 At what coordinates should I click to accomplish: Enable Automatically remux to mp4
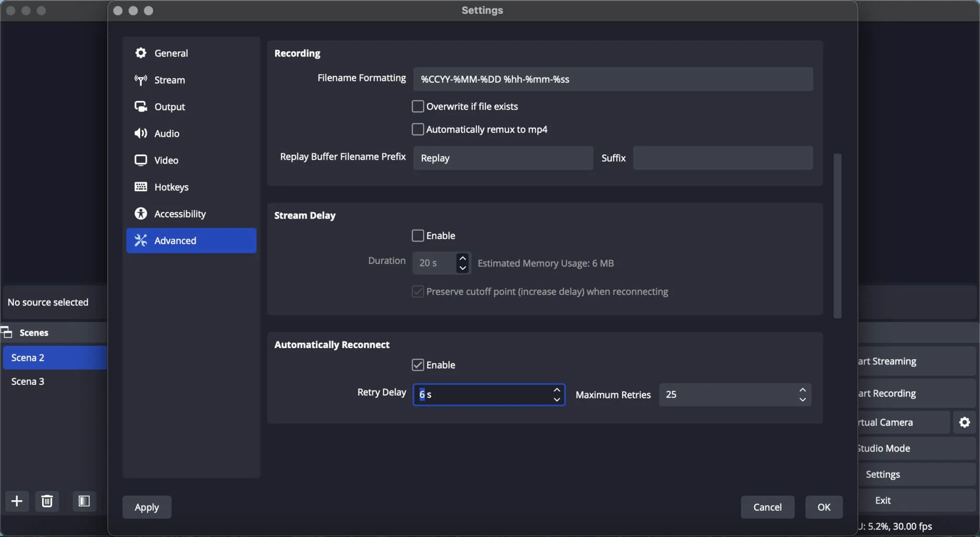pyautogui.click(x=417, y=129)
